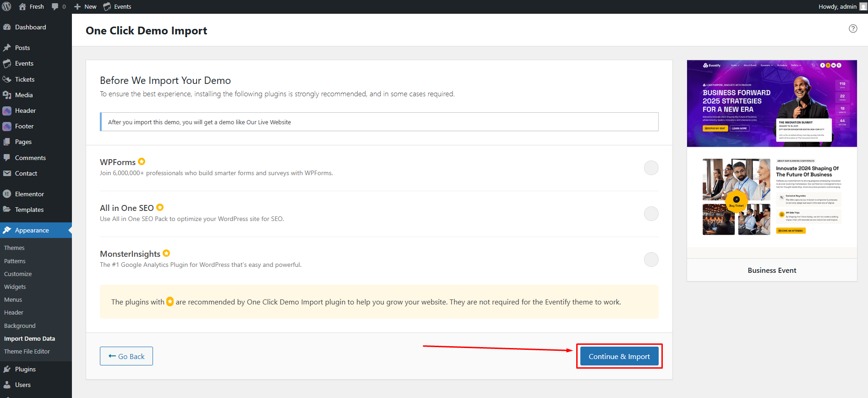The image size is (868, 398).
Task: Click the WordPress logo icon
Action: pyautogui.click(x=7, y=6)
